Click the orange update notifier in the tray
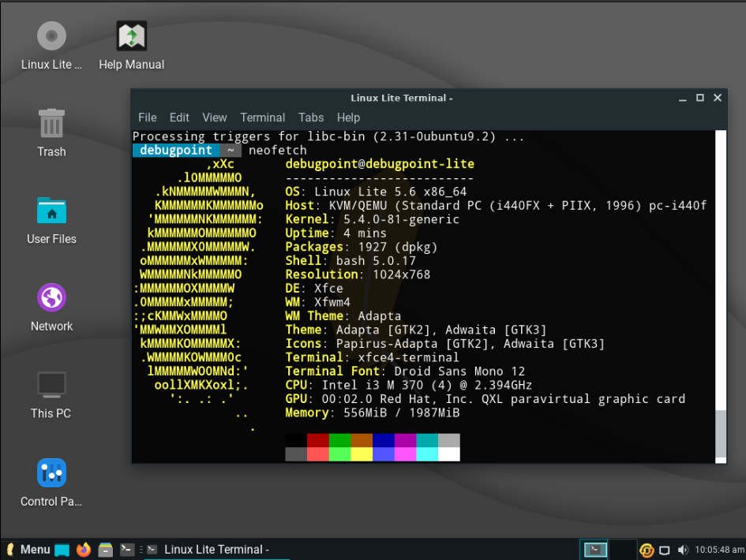 tap(647, 550)
